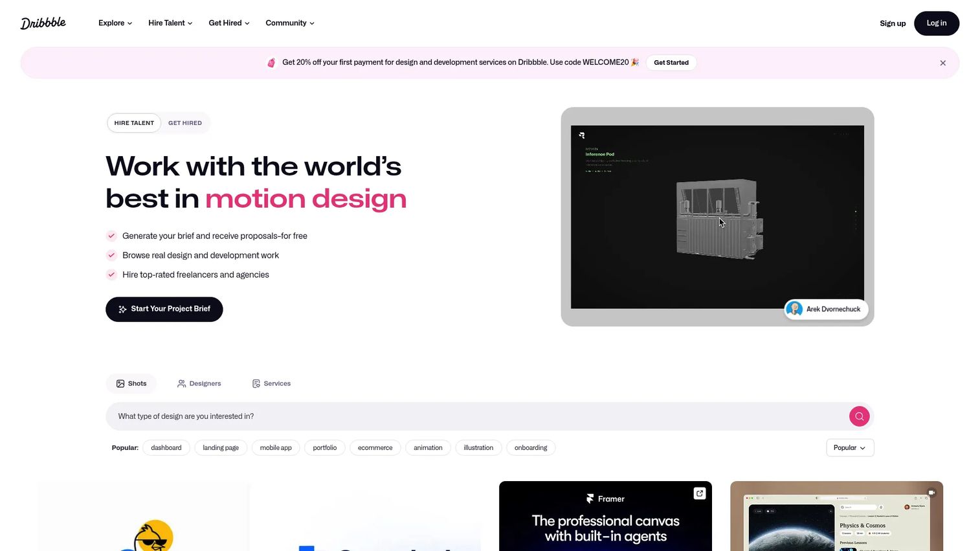This screenshot has height=551, width=980.
Task: Filter by the portfolio tag
Action: pyautogui.click(x=325, y=448)
